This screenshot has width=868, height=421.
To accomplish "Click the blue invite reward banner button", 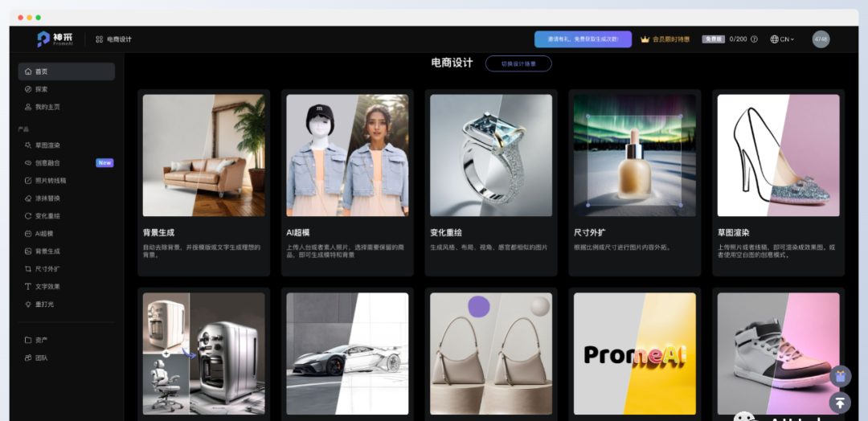I will (x=583, y=39).
